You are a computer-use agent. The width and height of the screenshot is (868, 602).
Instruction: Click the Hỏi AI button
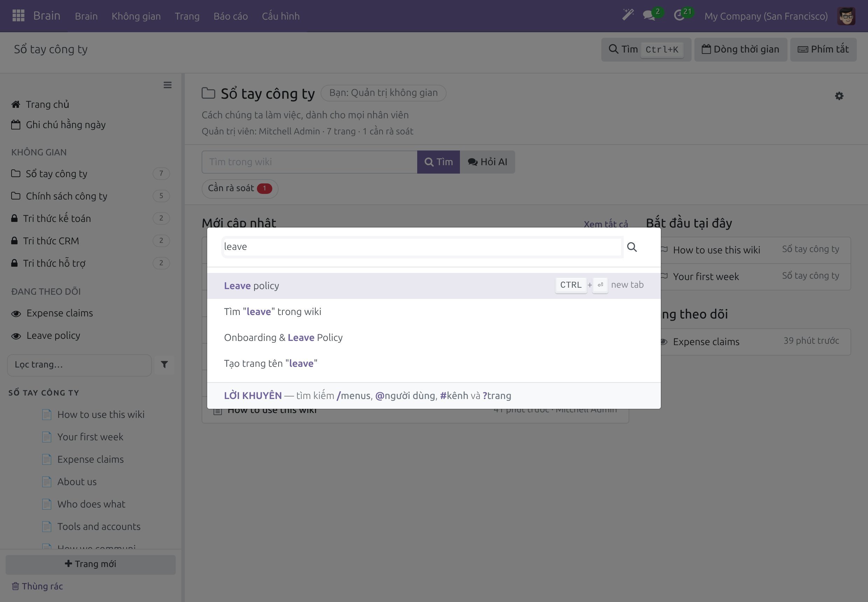click(x=488, y=162)
